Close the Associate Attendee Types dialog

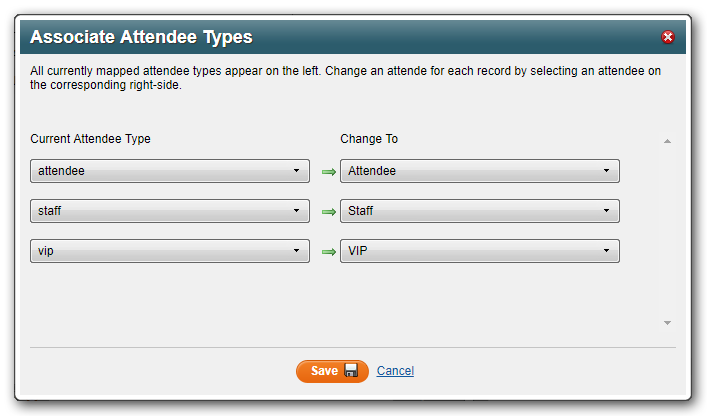click(x=668, y=38)
